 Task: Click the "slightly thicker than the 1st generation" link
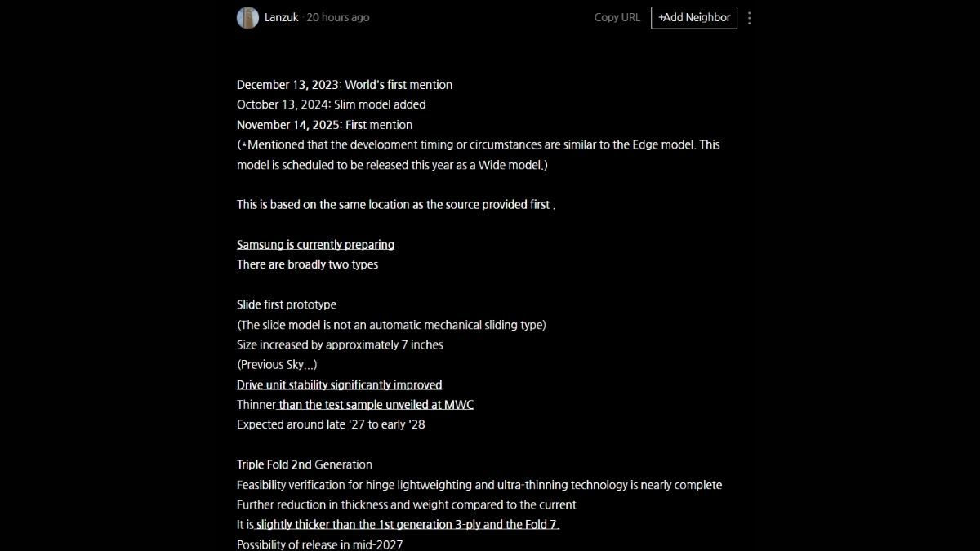(x=407, y=525)
